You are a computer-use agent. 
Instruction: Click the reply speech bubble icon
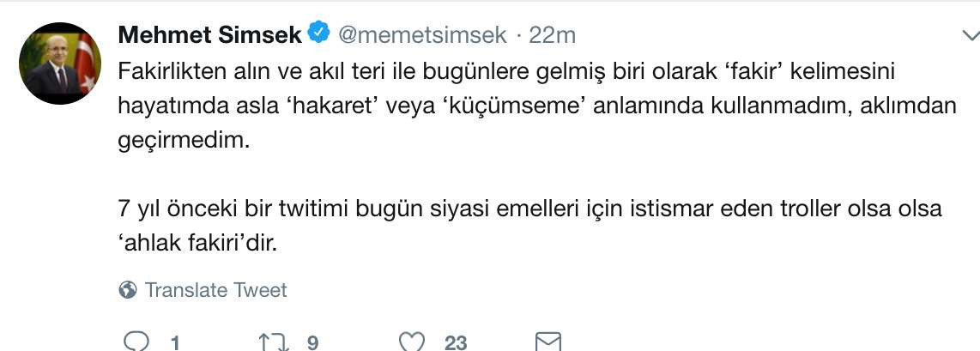click(136, 342)
